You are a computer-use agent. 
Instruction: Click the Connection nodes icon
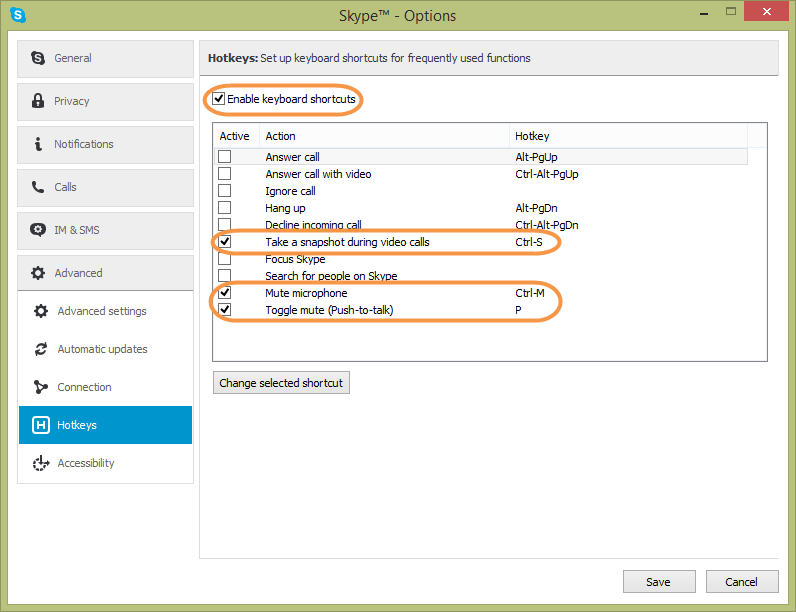coord(41,387)
